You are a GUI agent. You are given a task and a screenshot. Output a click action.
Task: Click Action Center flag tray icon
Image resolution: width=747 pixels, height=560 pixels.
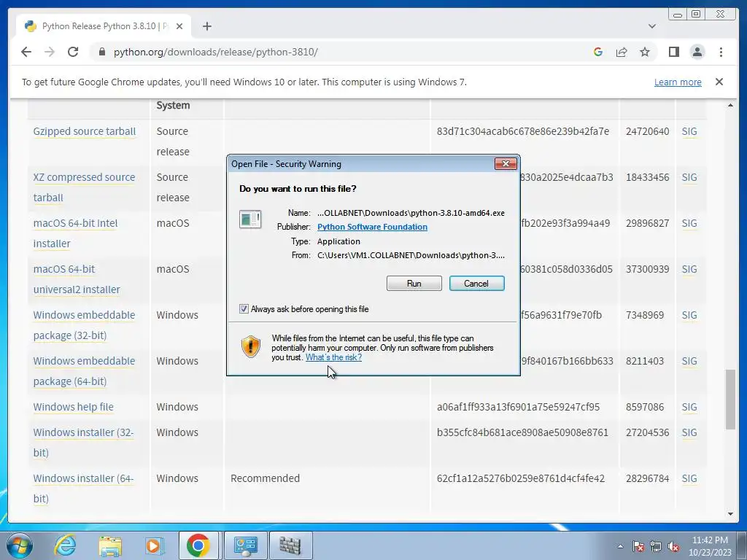(638, 546)
